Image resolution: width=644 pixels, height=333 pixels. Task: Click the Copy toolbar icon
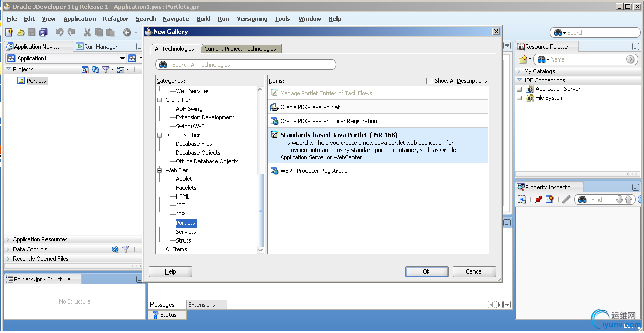click(x=99, y=32)
